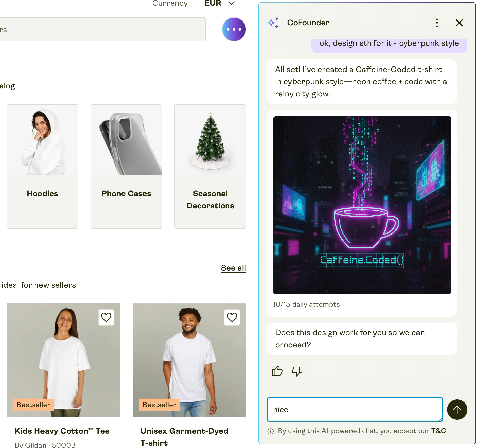
Task: Click the See all link
Action: tap(233, 268)
